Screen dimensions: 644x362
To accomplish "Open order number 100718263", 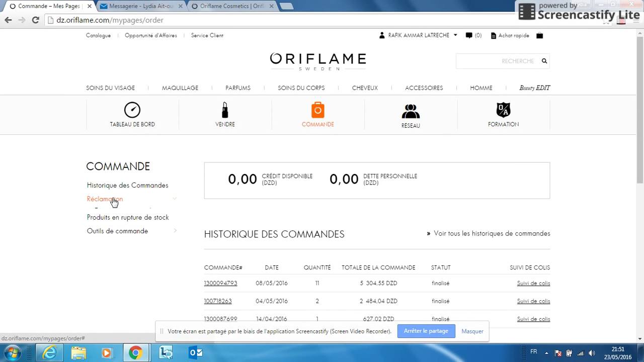I will pyautogui.click(x=218, y=301).
